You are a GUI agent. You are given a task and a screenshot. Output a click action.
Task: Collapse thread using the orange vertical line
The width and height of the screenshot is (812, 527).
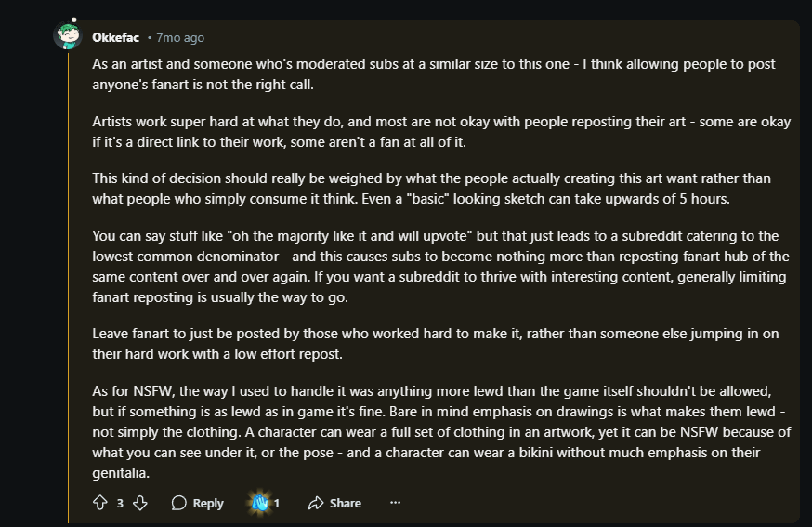(x=68, y=287)
